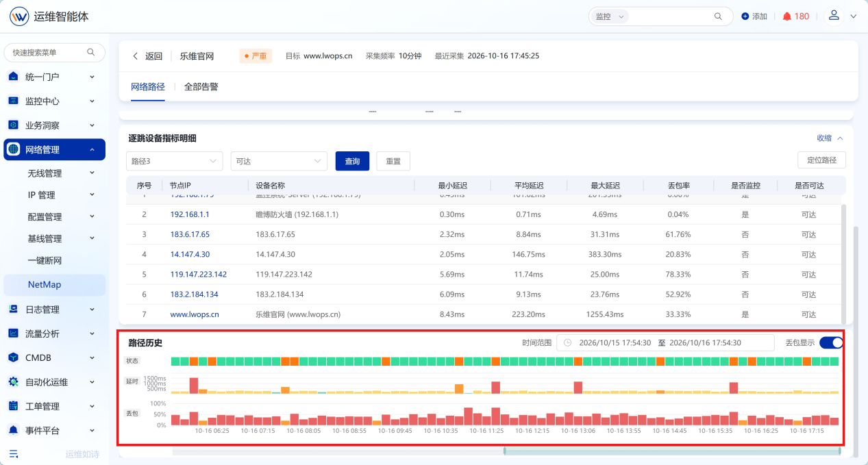Collapse the panel using 收缩
Screen dimensions: 868x465
pyautogui.click(x=830, y=138)
